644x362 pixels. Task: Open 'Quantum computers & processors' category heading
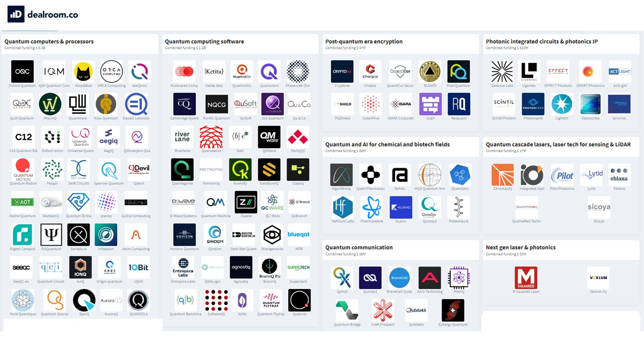tap(49, 42)
